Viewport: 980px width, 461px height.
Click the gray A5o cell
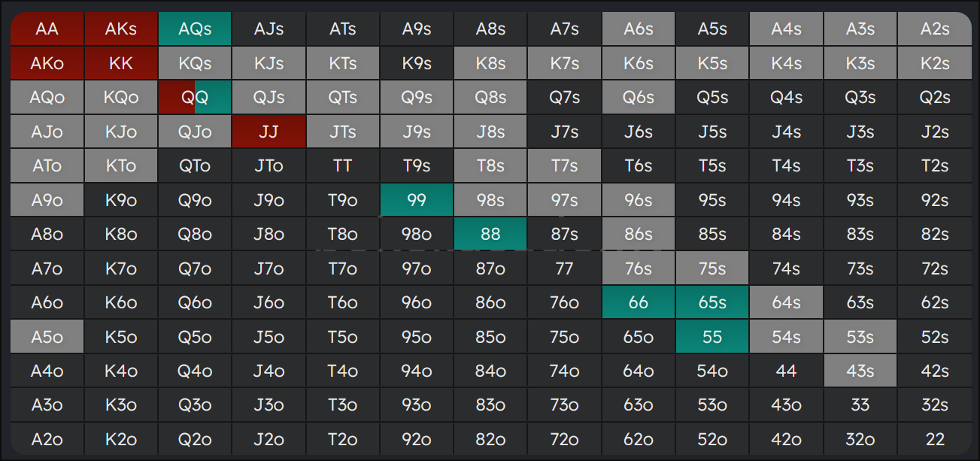point(47,337)
